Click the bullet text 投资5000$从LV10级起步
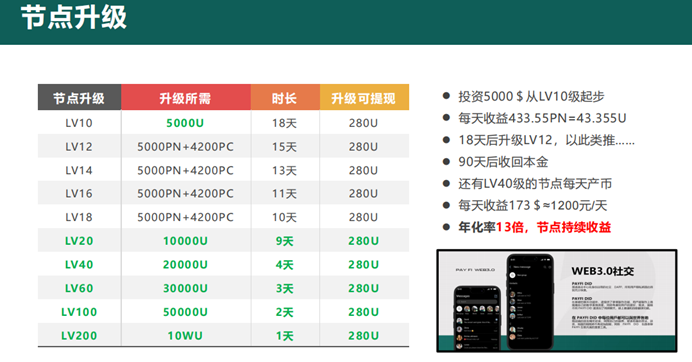This screenshot has width=692, height=362. click(531, 96)
